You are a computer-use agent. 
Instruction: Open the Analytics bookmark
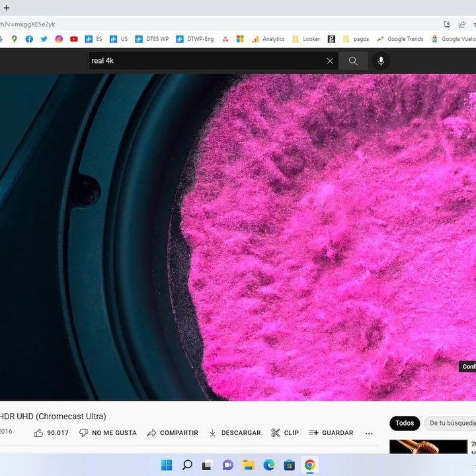[268, 39]
